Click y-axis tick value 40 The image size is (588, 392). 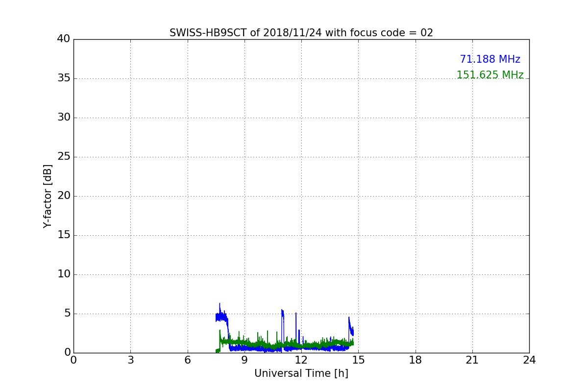(64, 39)
